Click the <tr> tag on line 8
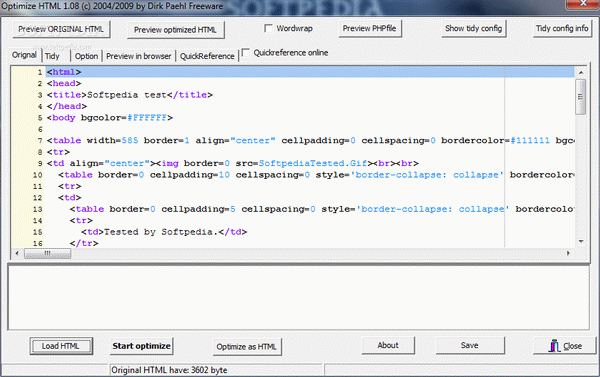This screenshot has width=600, height=377. point(58,152)
